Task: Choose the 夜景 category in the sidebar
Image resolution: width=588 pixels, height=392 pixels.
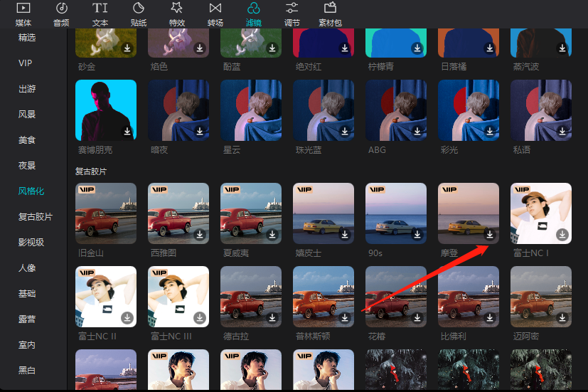Action: coord(27,165)
